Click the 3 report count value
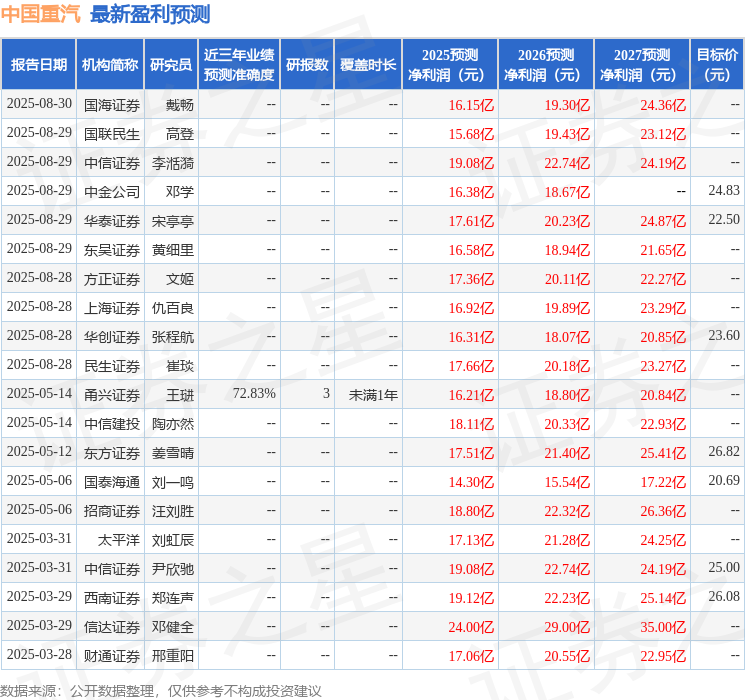745x700 pixels. pyautogui.click(x=326, y=393)
